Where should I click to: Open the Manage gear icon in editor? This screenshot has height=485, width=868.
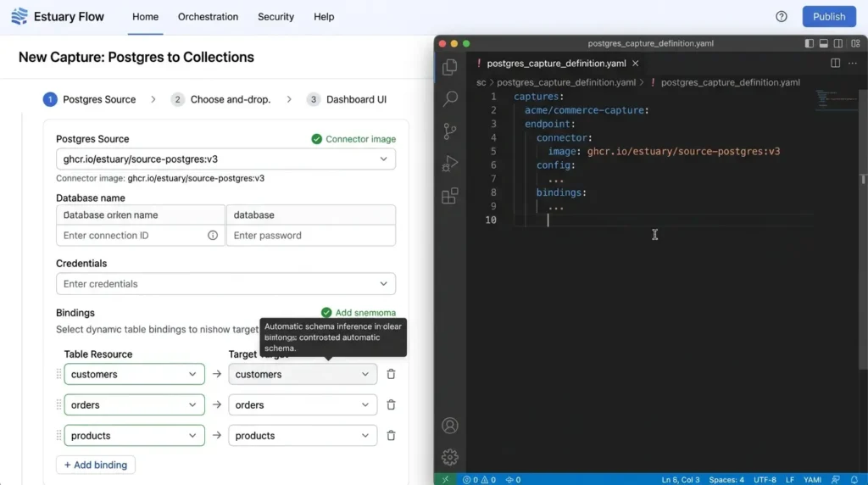[450, 457]
